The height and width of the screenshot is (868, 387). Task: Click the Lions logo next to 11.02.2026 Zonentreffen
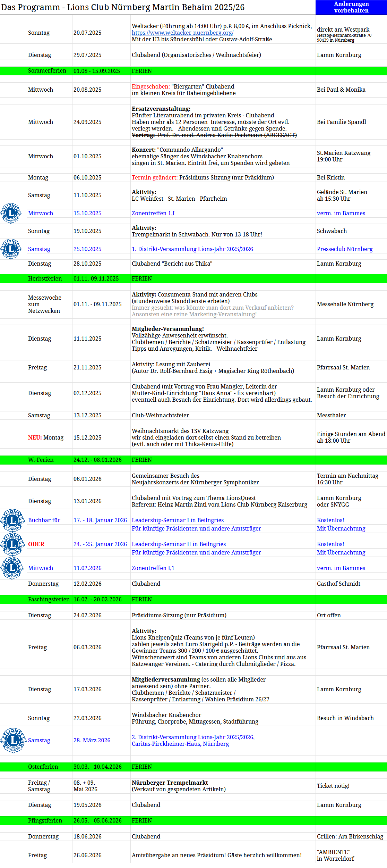[x=12, y=568]
